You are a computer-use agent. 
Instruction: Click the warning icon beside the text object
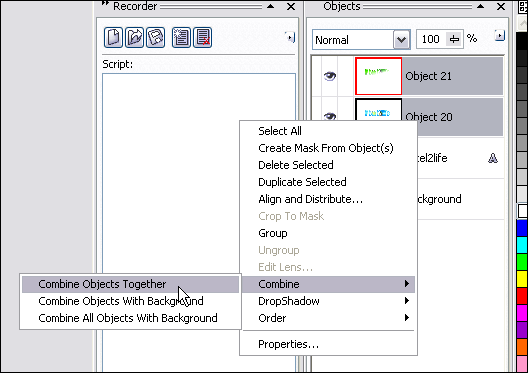click(x=493, y=158)
